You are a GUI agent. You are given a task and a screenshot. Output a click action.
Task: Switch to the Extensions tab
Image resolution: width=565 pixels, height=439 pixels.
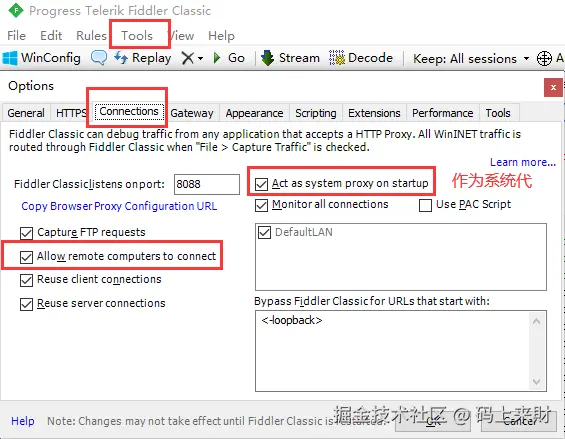tap(374, 113)
